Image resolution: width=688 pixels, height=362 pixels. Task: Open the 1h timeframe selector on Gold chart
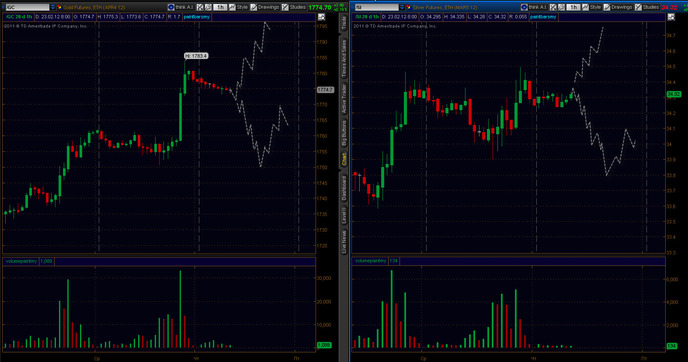(220, 7)
